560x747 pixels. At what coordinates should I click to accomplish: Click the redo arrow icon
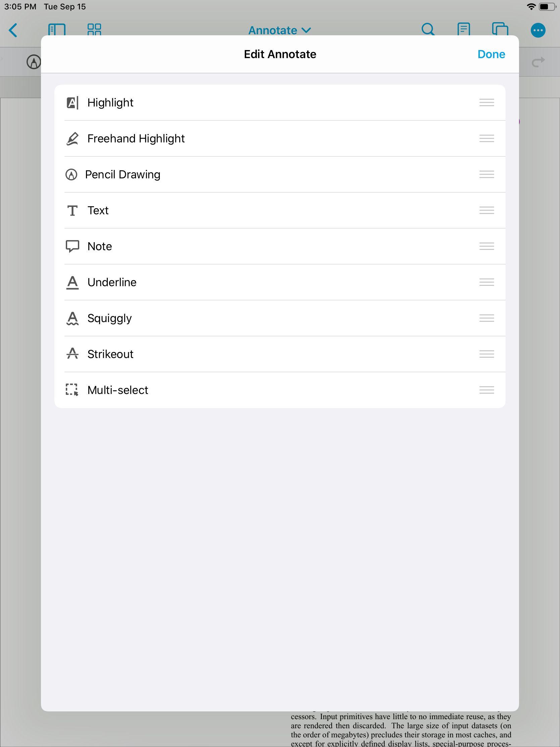pos(538,62)
